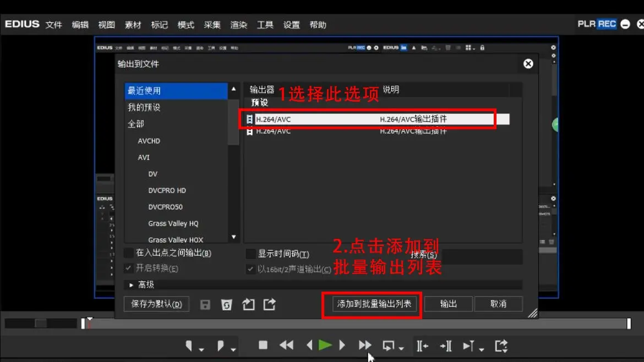
Task: Enable 在入出点之间输出 checkbox
Action: click(129, 253)
